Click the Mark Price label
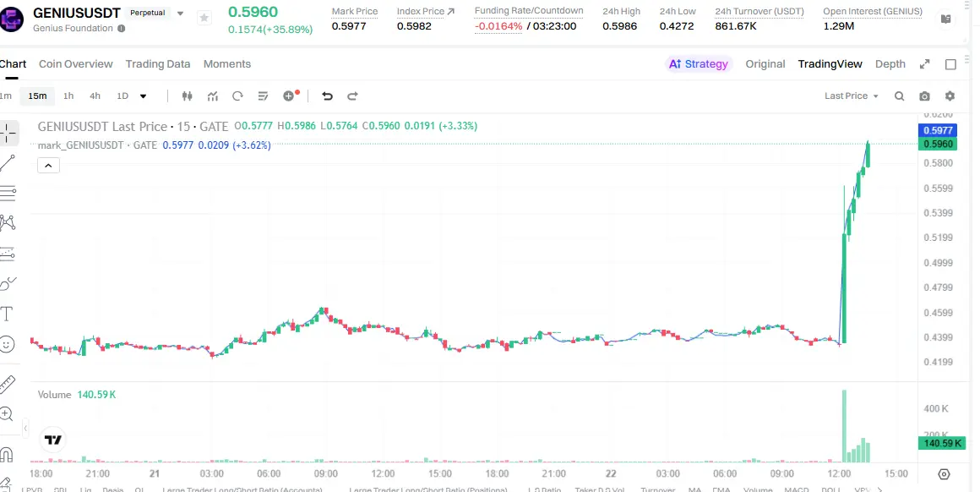The height and width of the screenshot is (492, 980). point(354,11)
